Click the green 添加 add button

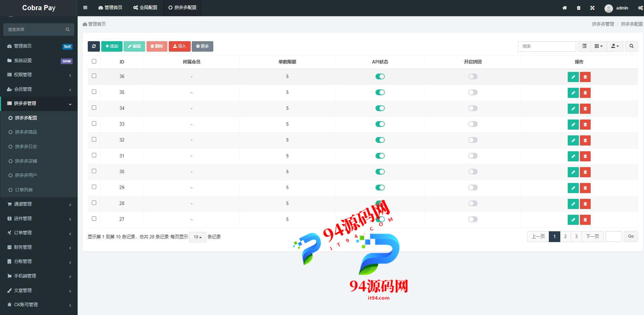point(112,46)
